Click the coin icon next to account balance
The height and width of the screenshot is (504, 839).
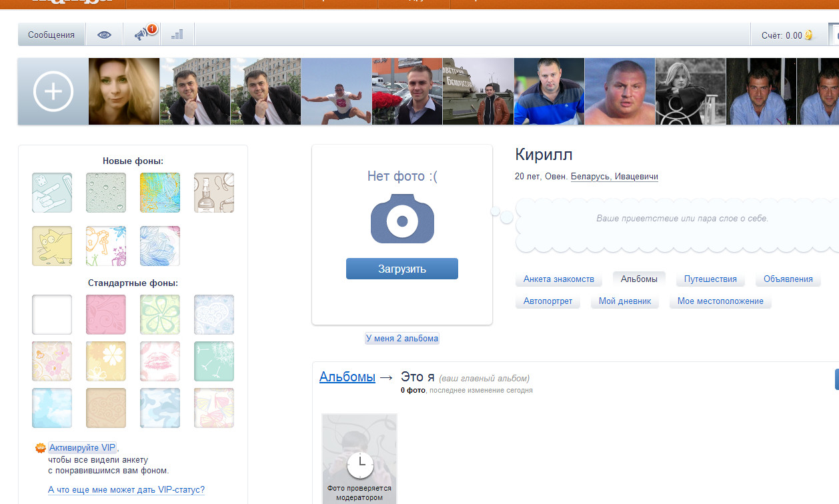click(x=809, y=35)
